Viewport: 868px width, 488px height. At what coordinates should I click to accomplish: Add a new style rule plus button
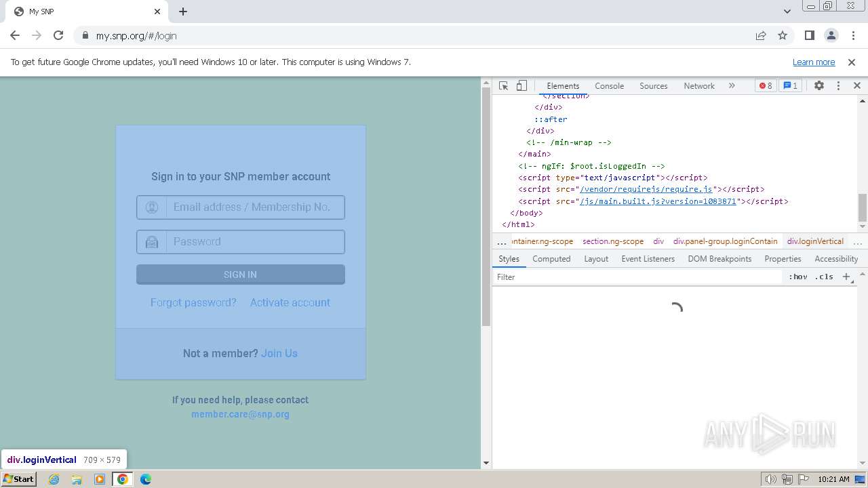click(x=846, y=277)
